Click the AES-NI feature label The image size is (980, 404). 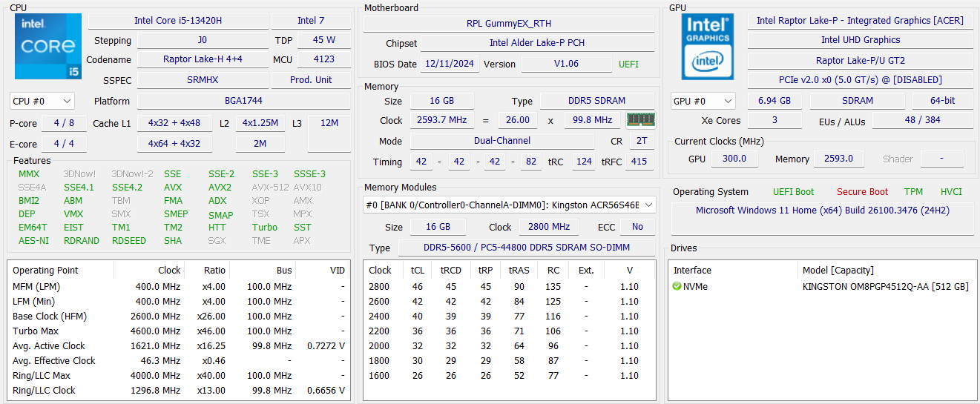coord(33,241)
